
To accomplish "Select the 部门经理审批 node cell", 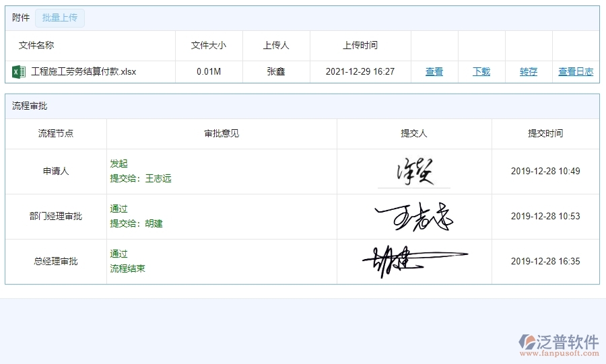I will click(56, 217).
